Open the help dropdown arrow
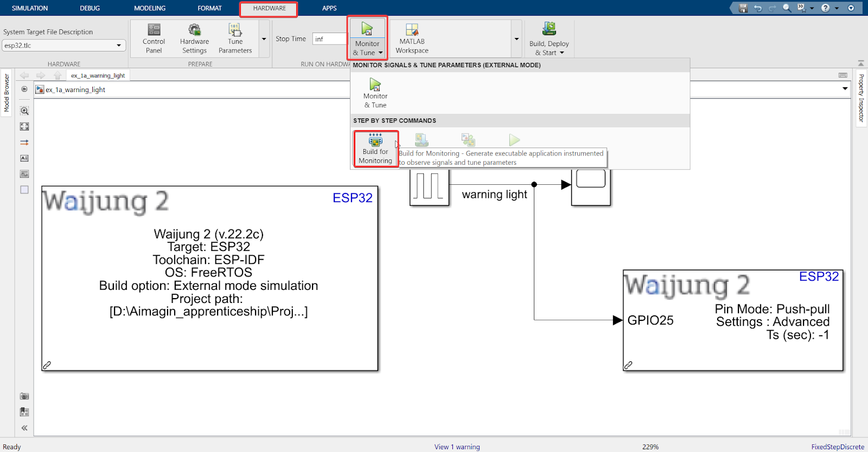Screen dimensions: 868x452 837,8
